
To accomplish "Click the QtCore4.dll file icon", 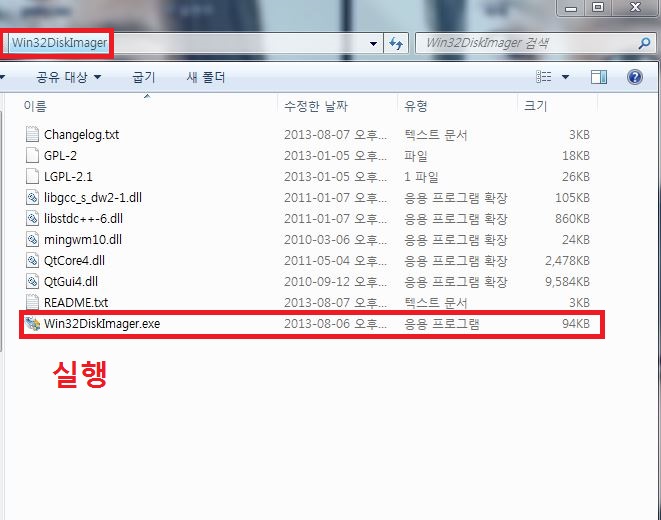I will 32,260.
